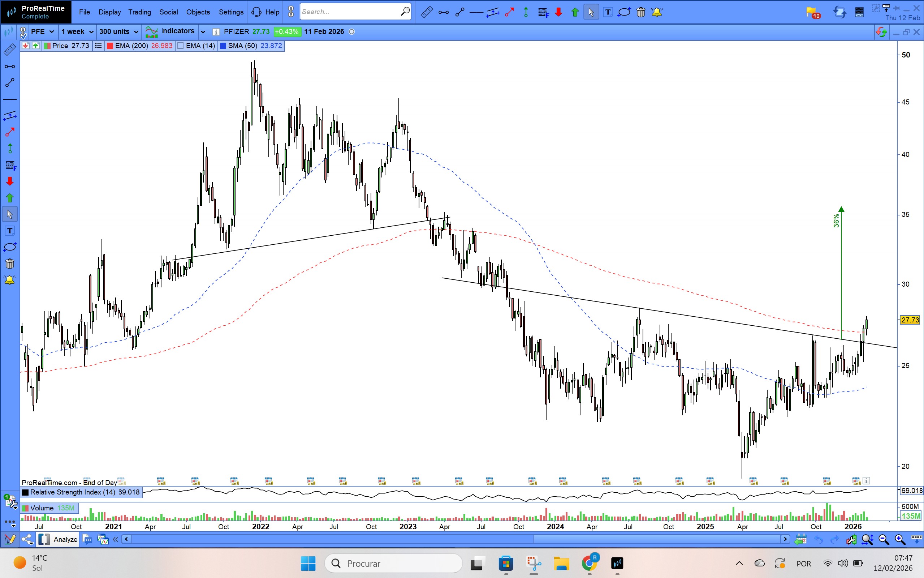The height and width of the screenshot is (578, 924).
Task: Select the Fibonacci retracement tool in left sidebar
Action: [10, 165]
